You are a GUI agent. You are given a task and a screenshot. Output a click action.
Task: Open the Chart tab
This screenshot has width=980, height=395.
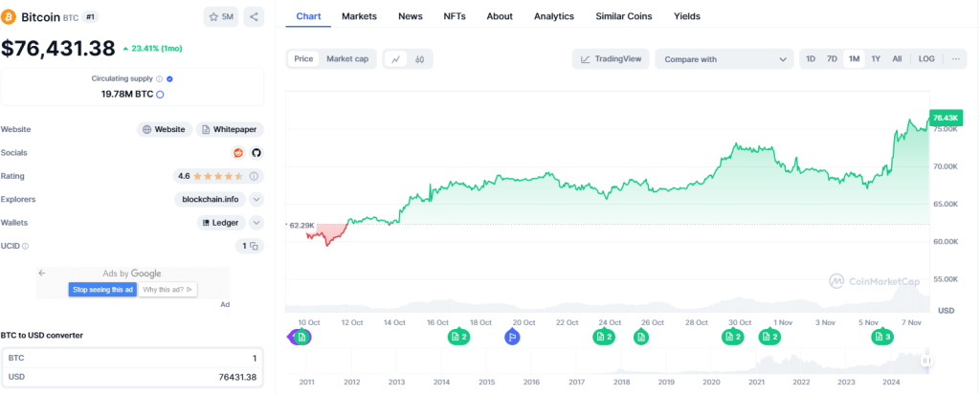[x=309, y=16]
